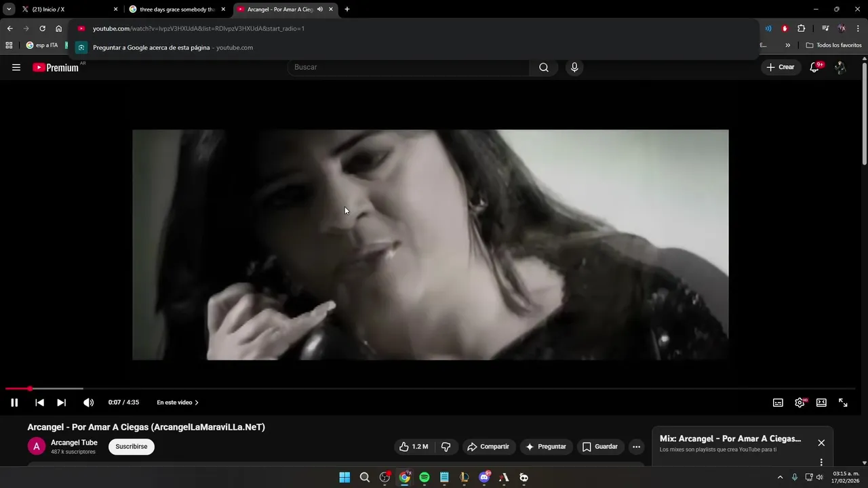Open taskbar clock 03:15 a. m.
Screen dimensions: 868x488
click(846, 477)
